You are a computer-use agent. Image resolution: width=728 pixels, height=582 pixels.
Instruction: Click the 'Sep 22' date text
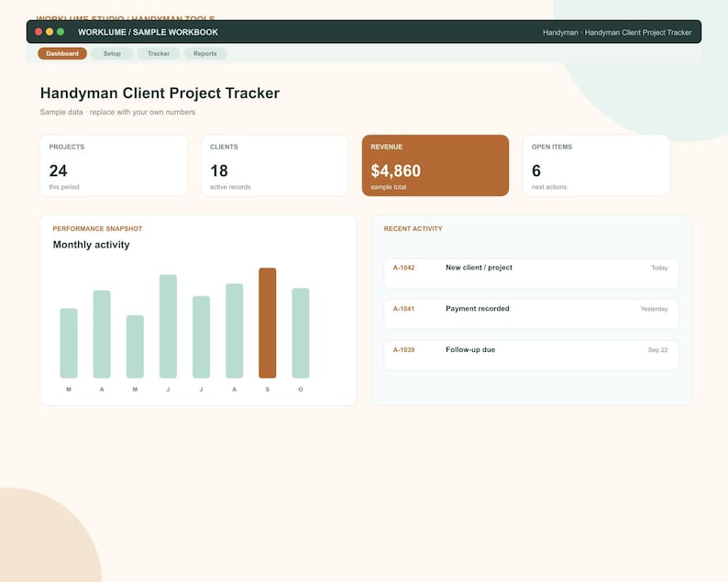point(658,350)
